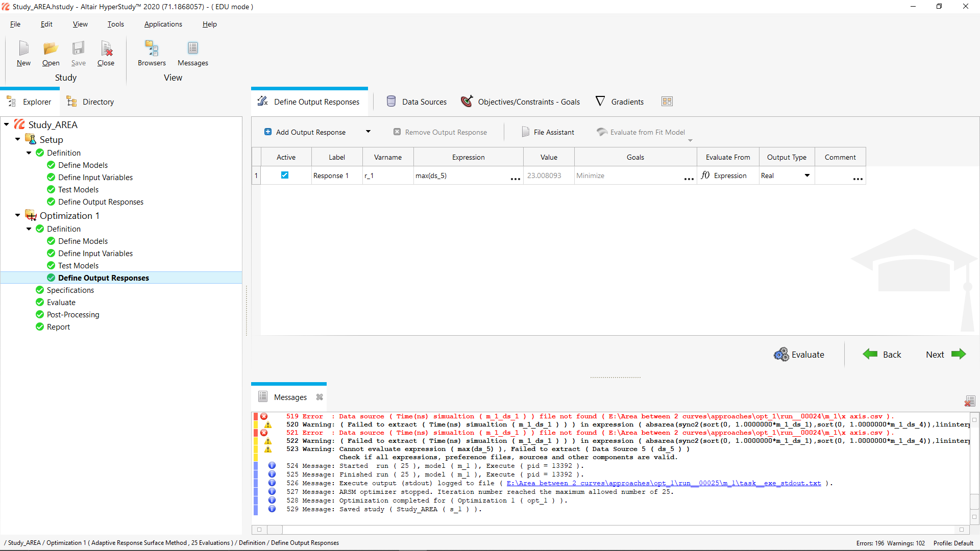Expand the toolbar overflow arrow below Evaluate from Fit Model
This screenshot has width=980, height=551.
[690, 141]
